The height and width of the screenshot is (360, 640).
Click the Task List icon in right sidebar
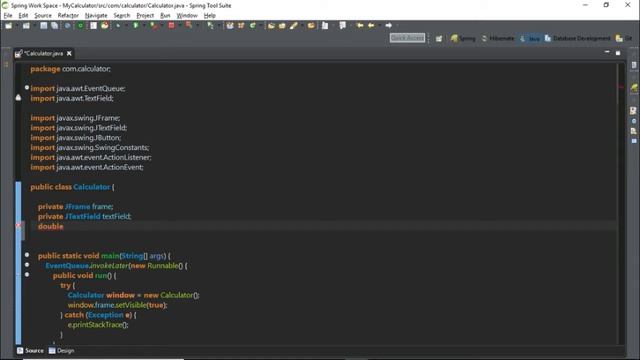click(633, 65)
